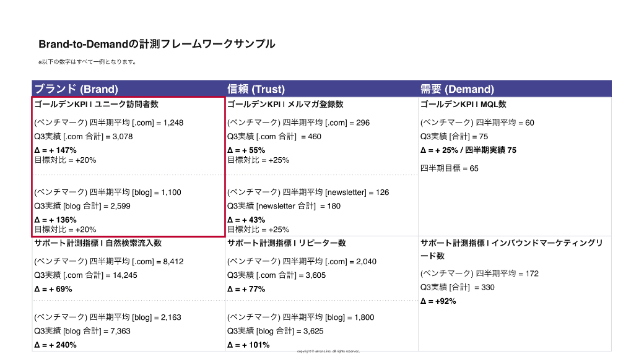Image resolution: width=644 pixels, height=362 pixels.
Task: Click the benchmark '[newsletter] = 126' line
Action: point(308,192)
